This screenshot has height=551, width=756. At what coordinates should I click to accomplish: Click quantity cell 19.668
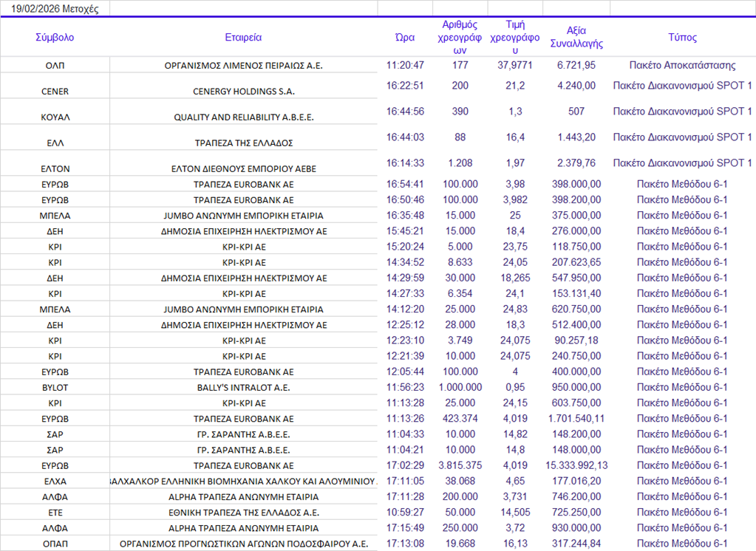460,544
